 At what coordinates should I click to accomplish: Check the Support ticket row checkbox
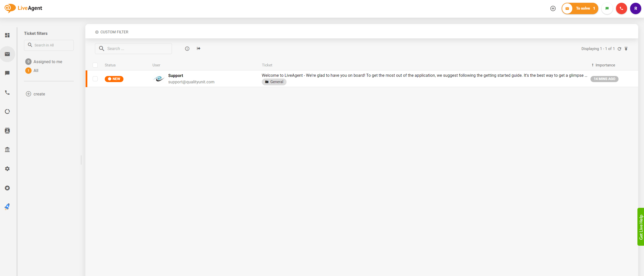(x=95, y=79)
